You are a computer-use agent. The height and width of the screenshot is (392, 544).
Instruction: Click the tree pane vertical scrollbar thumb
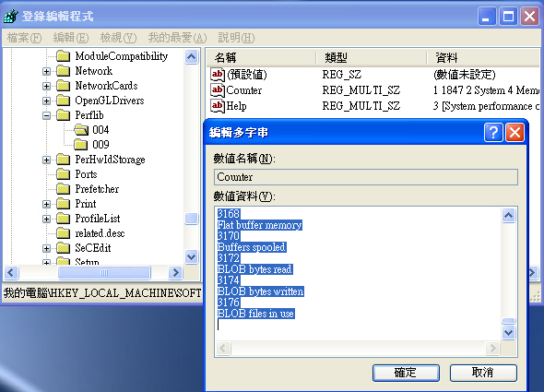(x=192, y=219)
